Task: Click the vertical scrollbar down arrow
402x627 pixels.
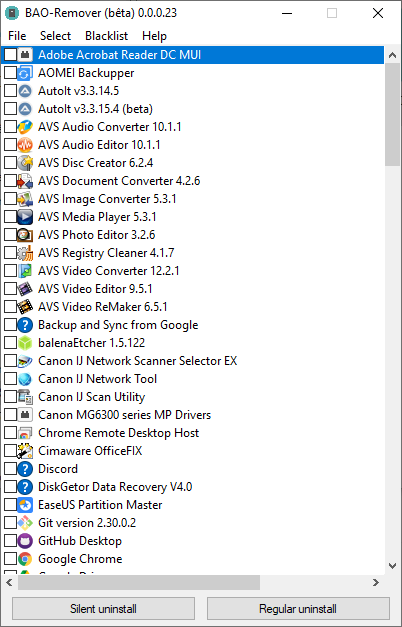Action: click(392, 566)
